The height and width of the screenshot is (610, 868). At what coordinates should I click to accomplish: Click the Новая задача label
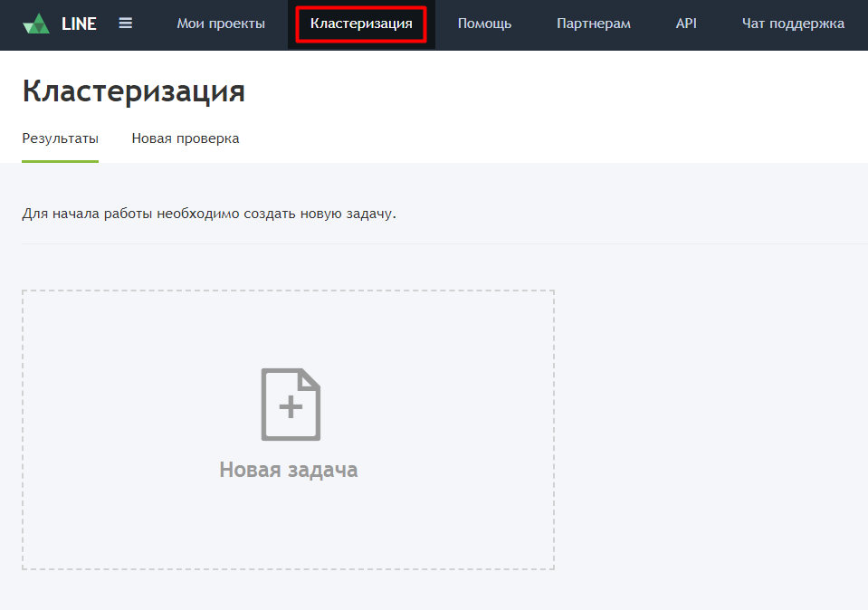(289, 470)
